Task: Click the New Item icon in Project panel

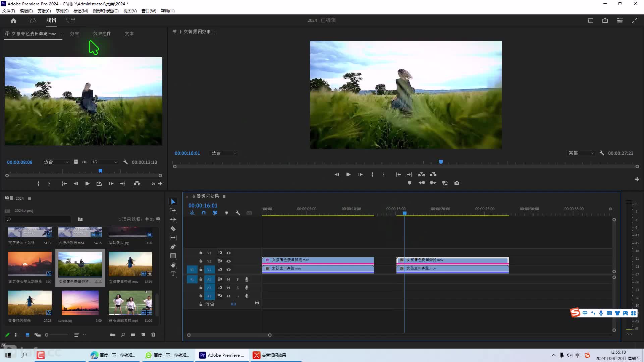Action: coord(143,335)
